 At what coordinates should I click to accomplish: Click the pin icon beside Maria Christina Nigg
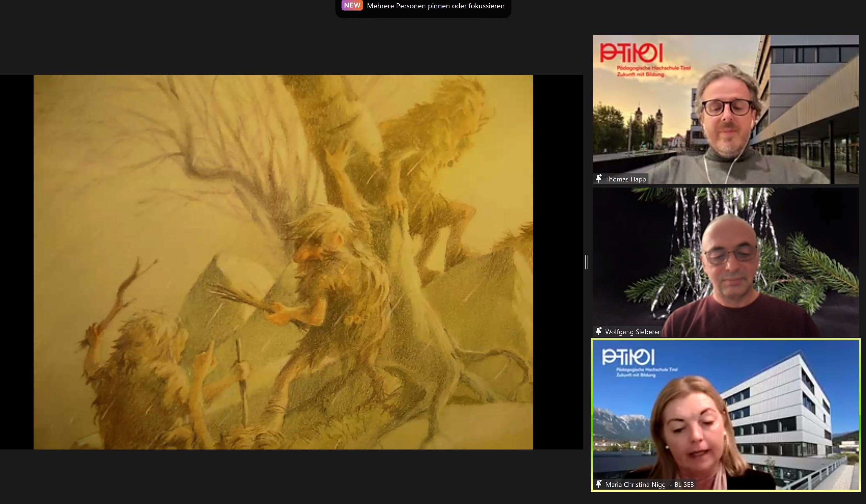[599, 484]
